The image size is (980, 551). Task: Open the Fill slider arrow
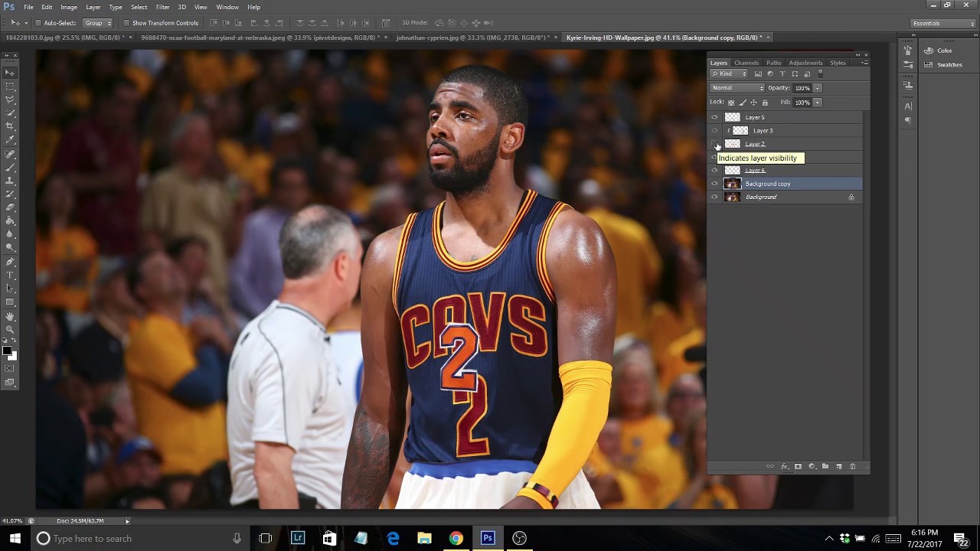point(817,103)
